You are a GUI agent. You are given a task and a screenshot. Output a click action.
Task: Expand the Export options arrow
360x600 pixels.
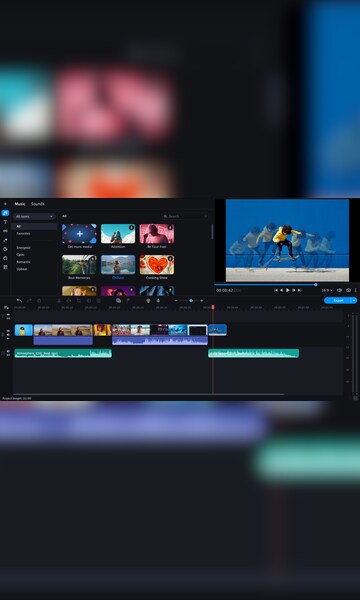[x=354, y=300]
